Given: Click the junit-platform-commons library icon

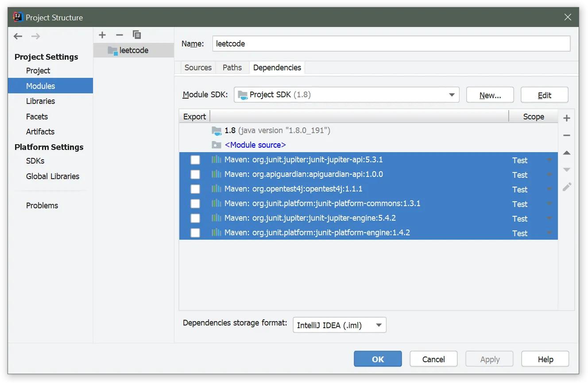Looking at the screenshot, I should [216, 203].
